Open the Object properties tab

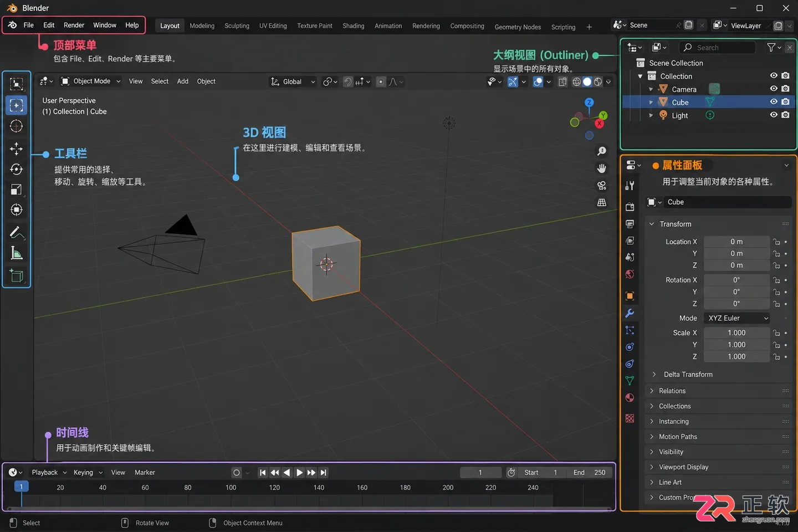pos(630,296)
